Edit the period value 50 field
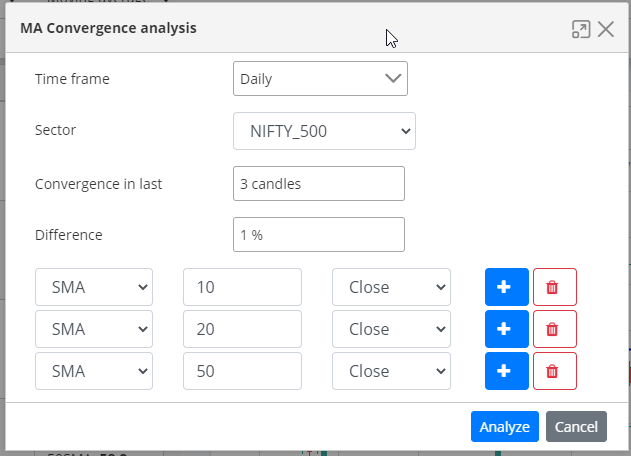Screen dimensions: 631x456 pyautogui.click(x=242, y=371)
